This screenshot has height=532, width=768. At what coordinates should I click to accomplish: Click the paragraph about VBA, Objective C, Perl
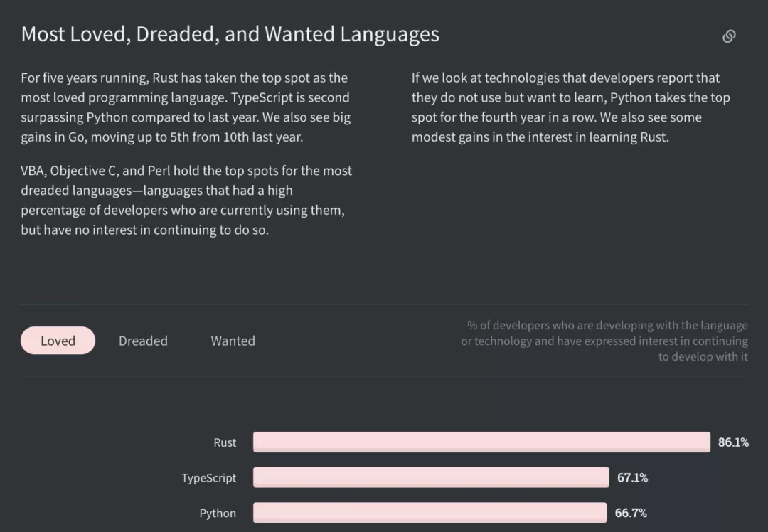pos(186,200)
